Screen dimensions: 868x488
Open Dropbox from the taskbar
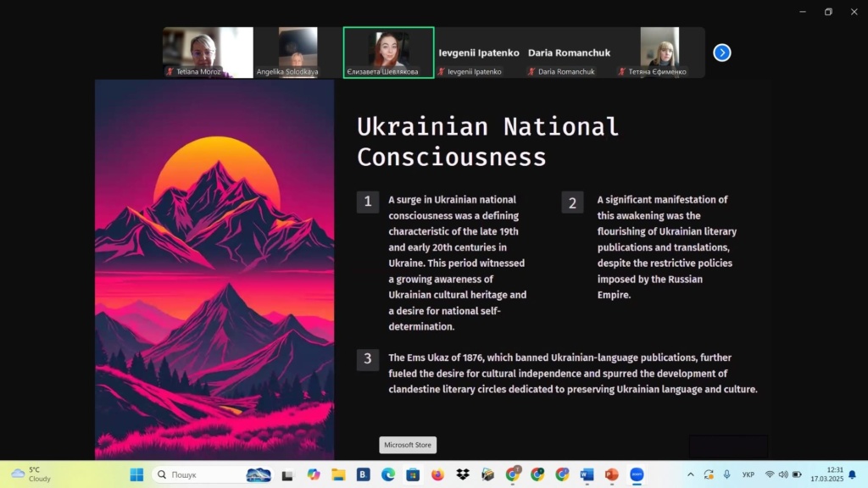(x=463, y=474)
